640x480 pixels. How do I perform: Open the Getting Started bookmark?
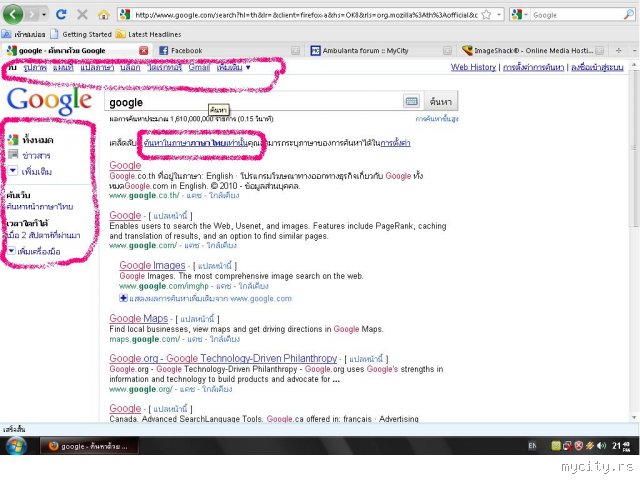81,34
